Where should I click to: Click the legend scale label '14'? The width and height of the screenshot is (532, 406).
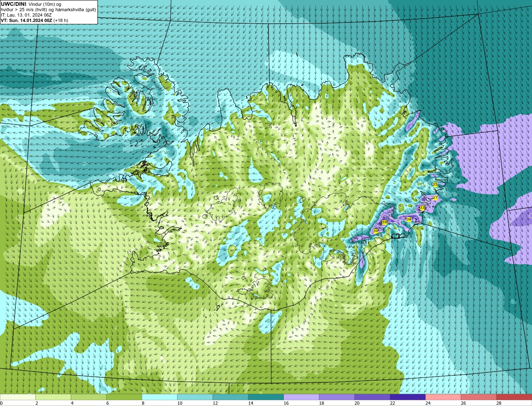coord(251,403)
